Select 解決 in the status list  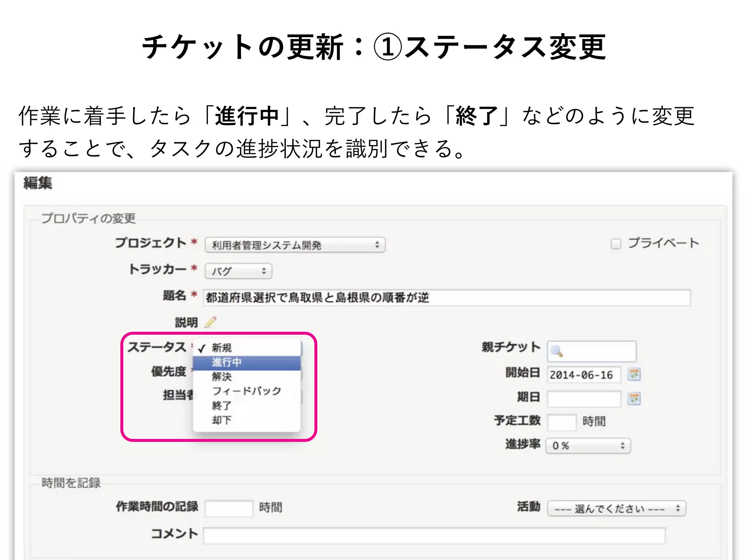coord(247,377)
